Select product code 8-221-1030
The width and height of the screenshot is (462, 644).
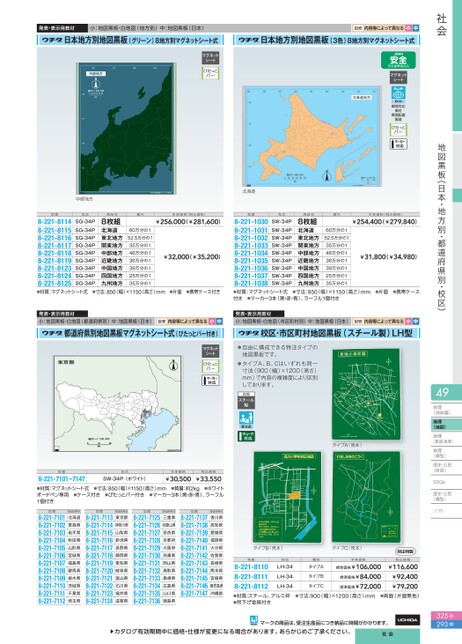[x=251, y=221]
